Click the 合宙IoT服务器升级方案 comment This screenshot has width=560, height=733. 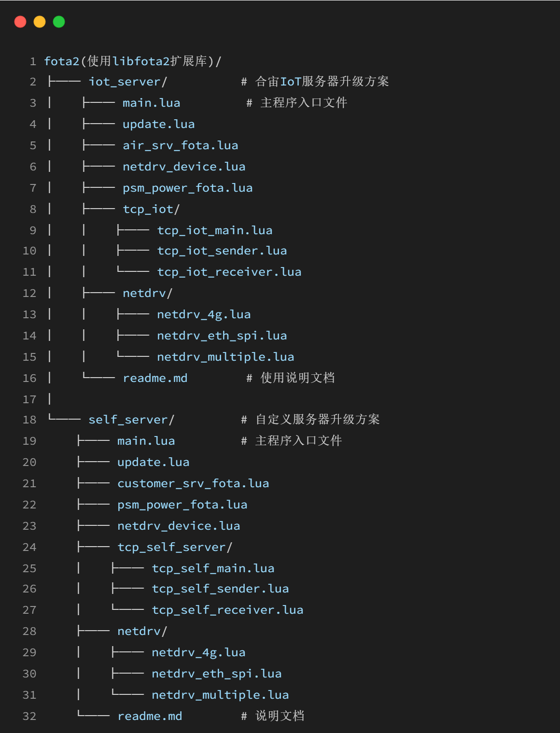(x=322, y=82)
